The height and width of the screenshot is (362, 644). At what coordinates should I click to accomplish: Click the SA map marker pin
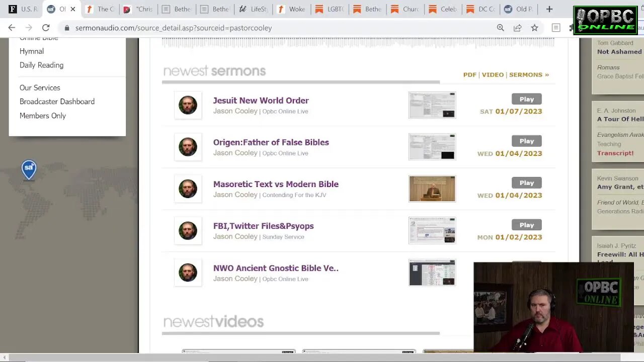pyautogui.click(x=29, y=170)
